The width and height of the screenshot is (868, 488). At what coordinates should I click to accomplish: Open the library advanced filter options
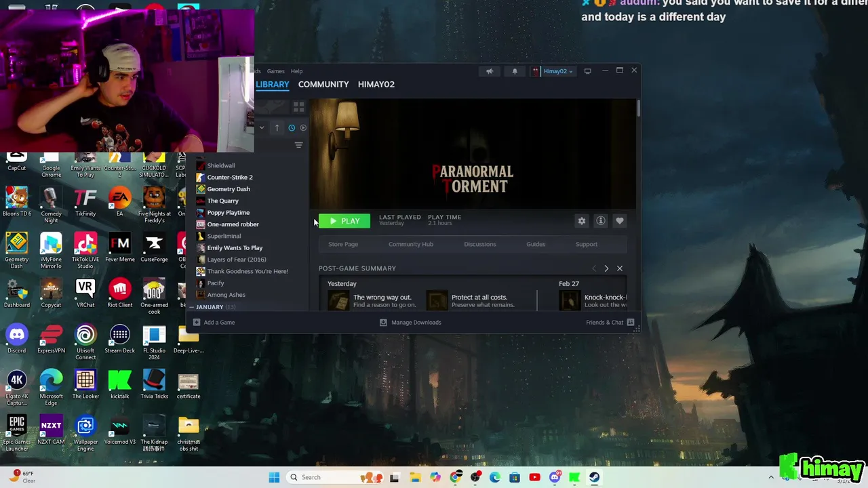[298, 145]
